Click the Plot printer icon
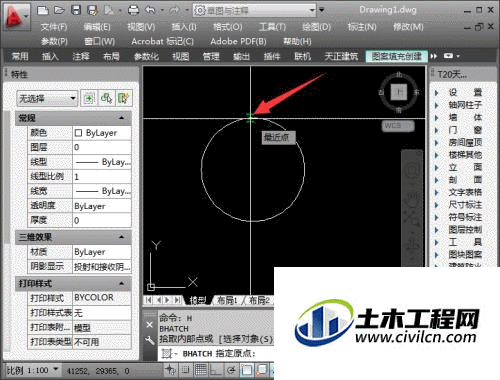The image size is (500, 380). point(134,10)
